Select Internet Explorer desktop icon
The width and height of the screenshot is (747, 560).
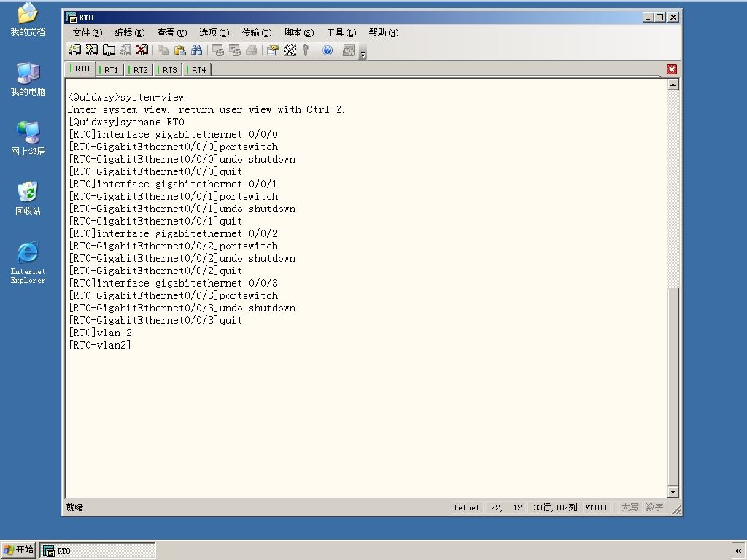(28, 262)
